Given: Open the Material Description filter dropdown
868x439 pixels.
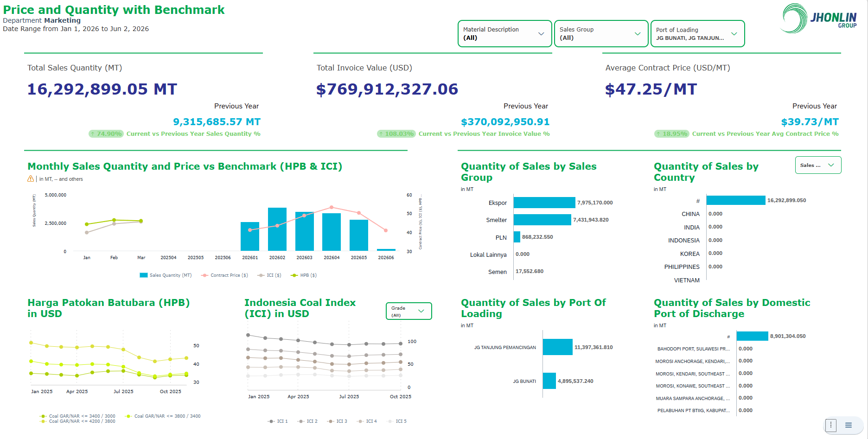Looking at the screenshot, I should (505, 33).
